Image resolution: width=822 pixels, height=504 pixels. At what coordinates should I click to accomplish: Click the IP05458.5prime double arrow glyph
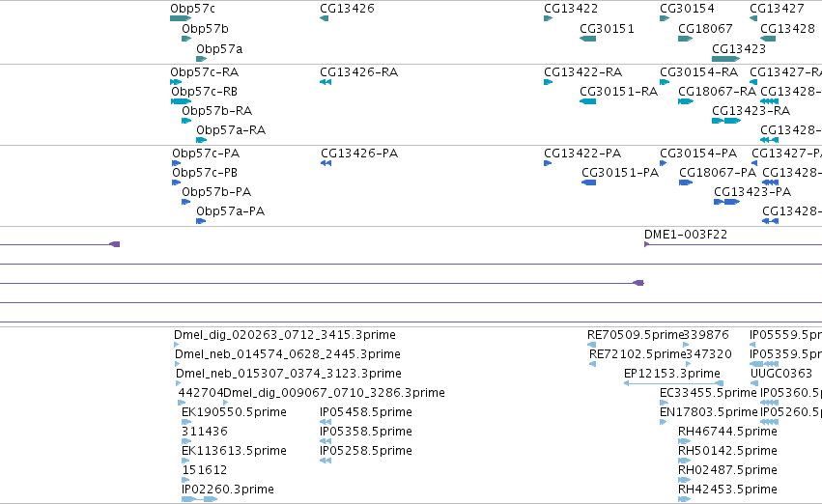point(326,422)
